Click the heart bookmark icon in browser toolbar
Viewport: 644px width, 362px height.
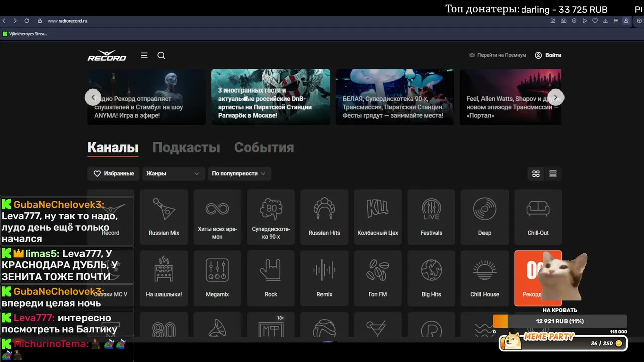pos(595,21)
